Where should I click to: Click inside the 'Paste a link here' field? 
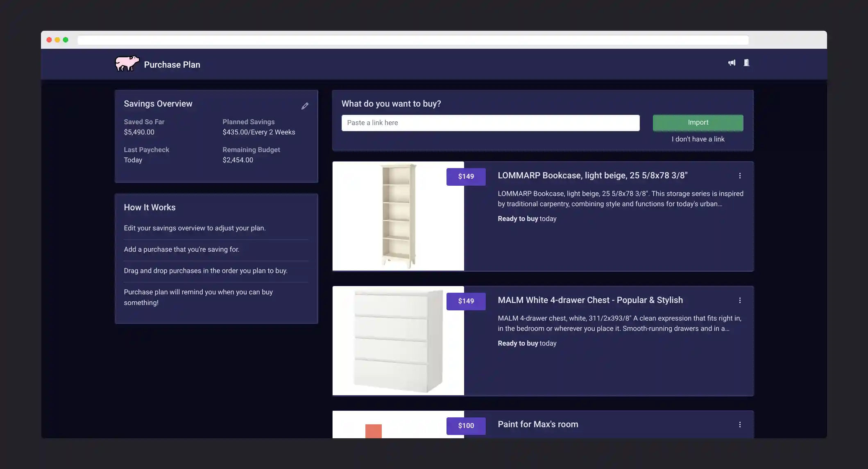click(490, 123)
